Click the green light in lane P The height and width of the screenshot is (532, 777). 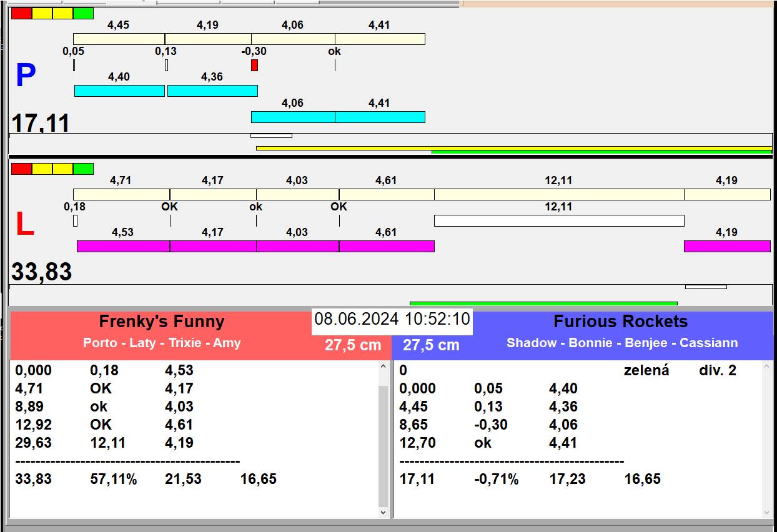83,13
